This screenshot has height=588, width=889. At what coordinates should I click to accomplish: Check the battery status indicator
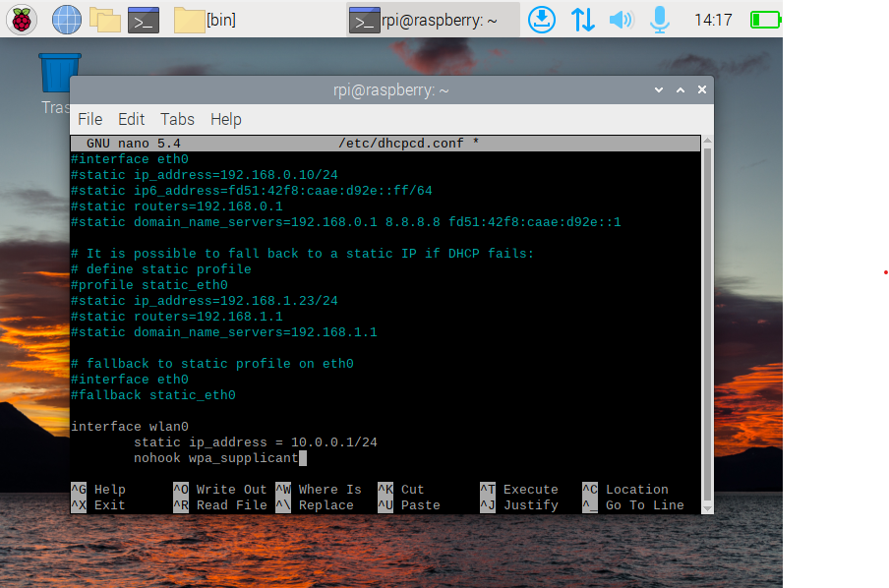pyautogui.click(x=765, y=20)
